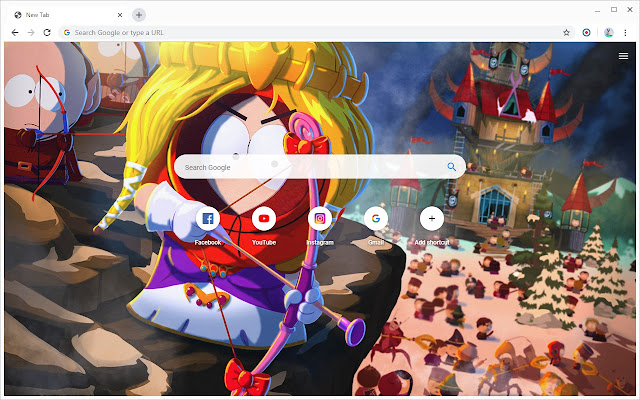640x400 pixels.
Task: Open Chrome's three-dot menu
Action: pyautogui.click(x=625, y=33)
